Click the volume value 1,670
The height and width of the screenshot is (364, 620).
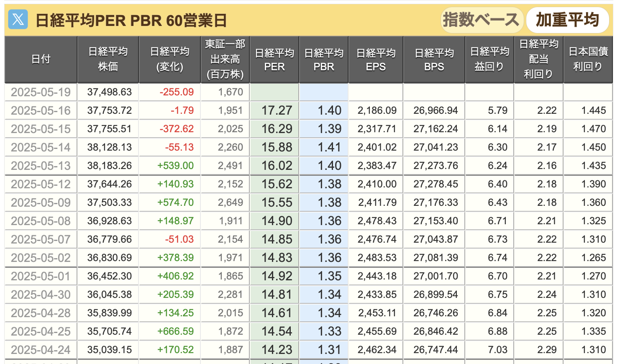[231, 92]
